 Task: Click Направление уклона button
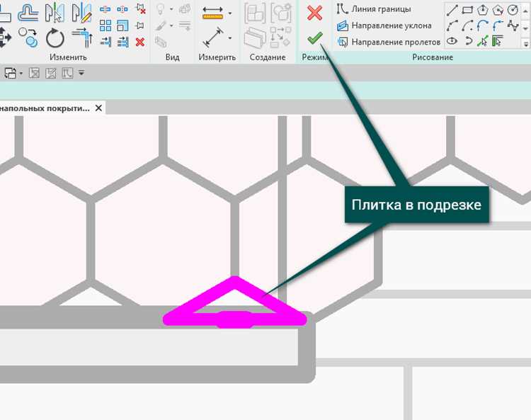click(384, 25)
